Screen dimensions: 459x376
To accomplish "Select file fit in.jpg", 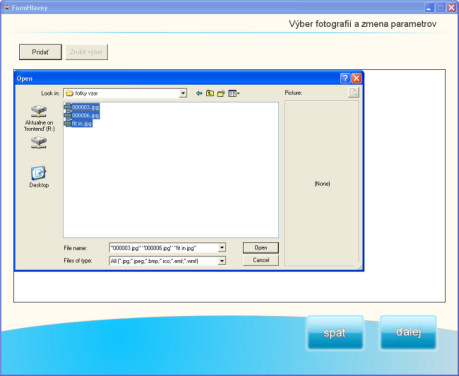I will pyautogui.click(x=78, y=123).
